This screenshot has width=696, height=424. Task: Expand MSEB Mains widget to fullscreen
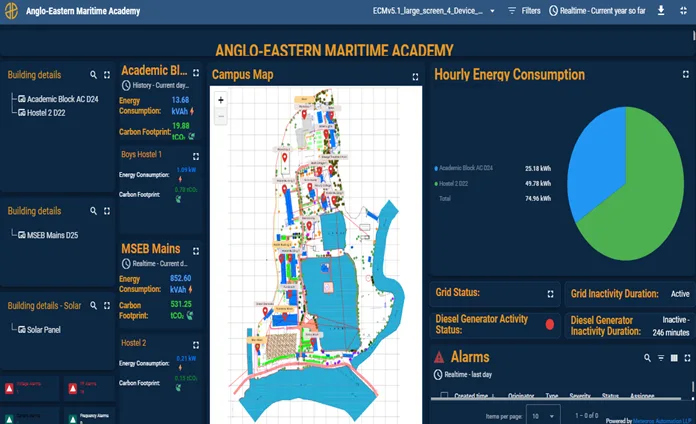196,251
